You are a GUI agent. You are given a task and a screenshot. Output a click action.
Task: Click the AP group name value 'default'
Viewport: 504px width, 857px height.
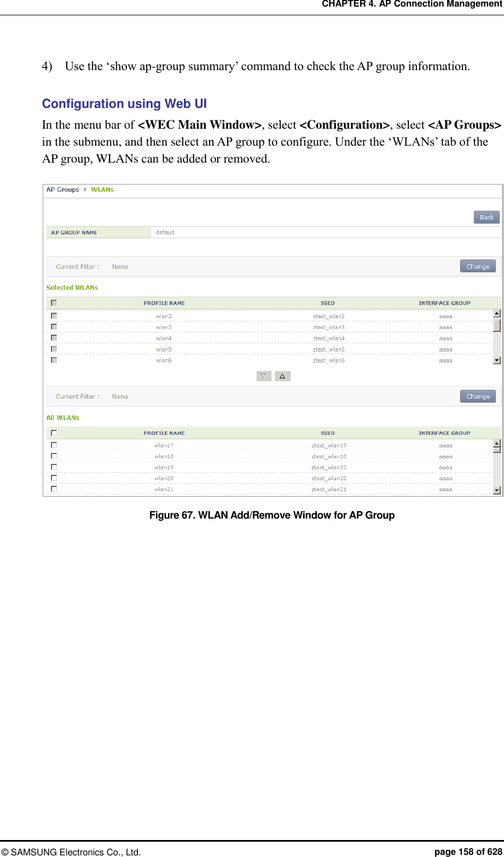coord(165,232)
